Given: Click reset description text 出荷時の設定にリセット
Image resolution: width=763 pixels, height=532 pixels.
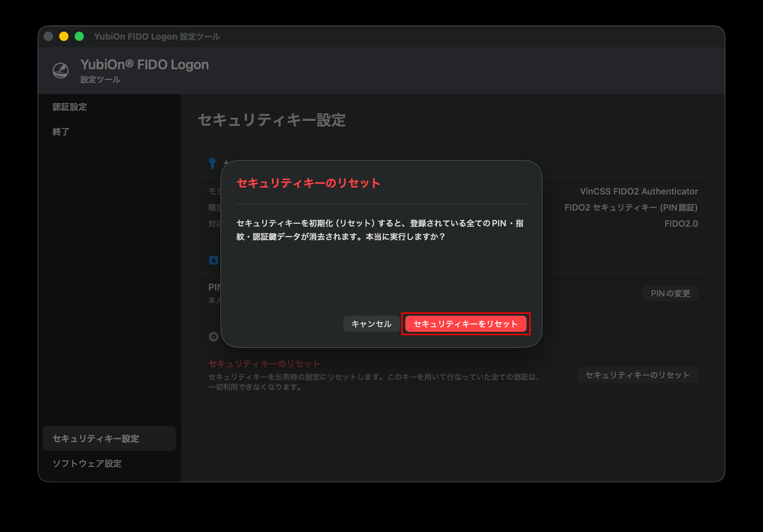Looking at the screenshot, I should tap(374, 382).
